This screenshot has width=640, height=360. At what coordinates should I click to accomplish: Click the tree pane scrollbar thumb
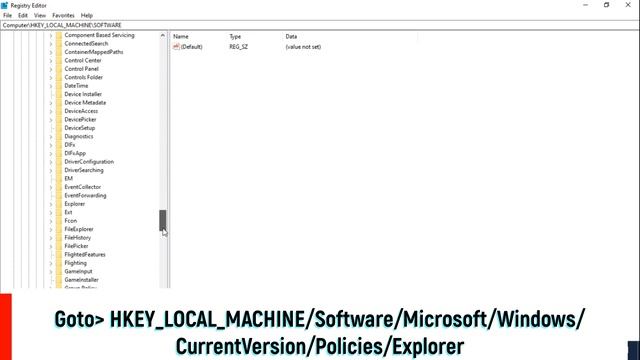click(162, 220)
